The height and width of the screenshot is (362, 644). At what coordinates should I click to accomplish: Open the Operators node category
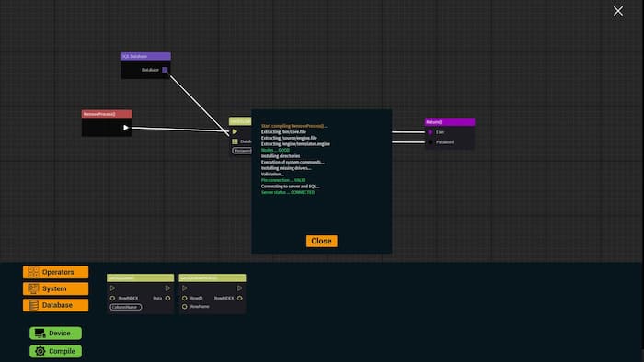click(55, 272)
